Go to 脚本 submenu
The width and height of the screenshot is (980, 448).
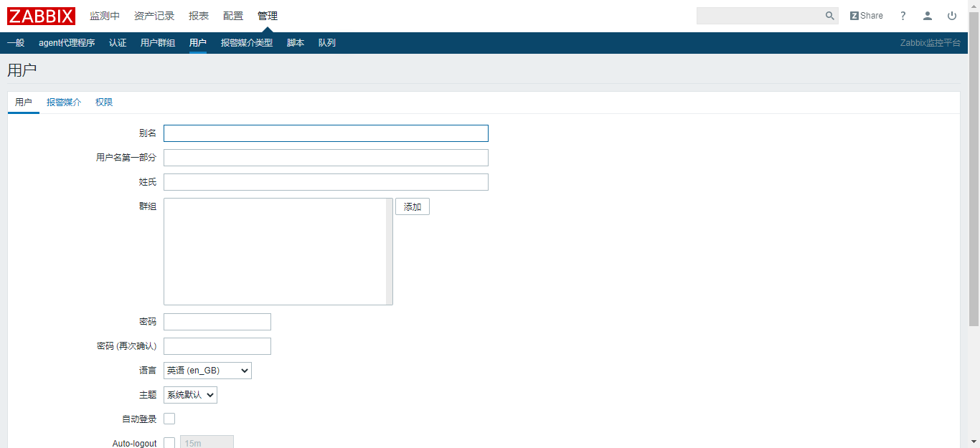296,43
